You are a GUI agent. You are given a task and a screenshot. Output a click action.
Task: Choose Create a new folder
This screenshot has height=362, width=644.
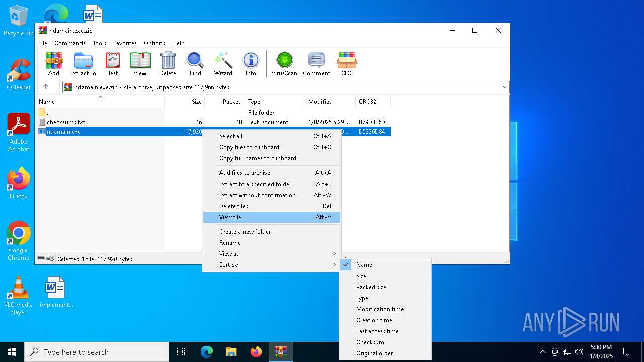pos(272,232)
